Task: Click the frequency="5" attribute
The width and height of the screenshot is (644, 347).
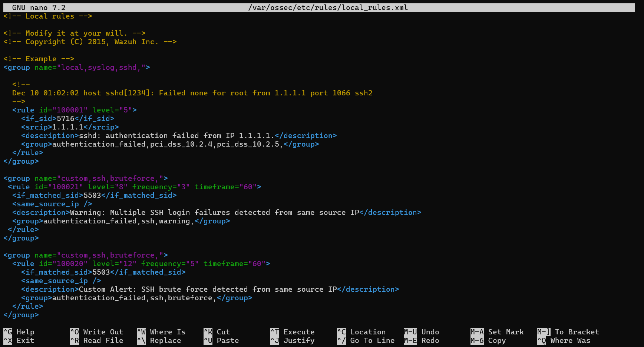Action: pyautogui.click(x=170, y=263)
